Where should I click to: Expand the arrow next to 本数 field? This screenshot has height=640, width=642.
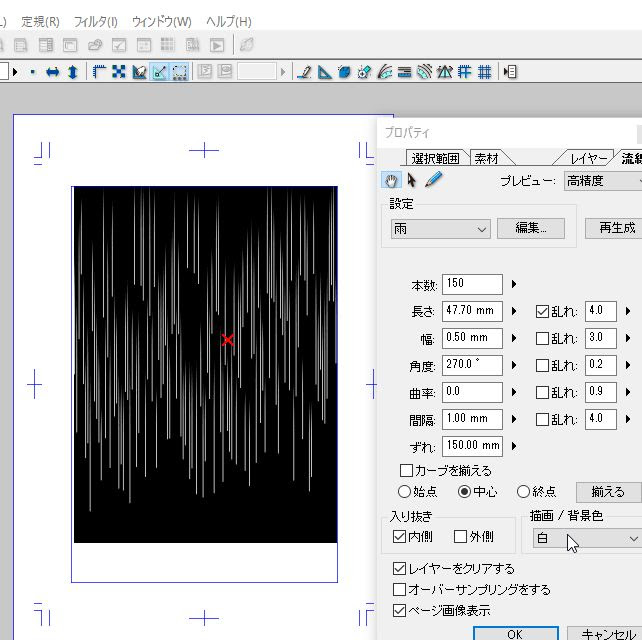click(x=514, y=284)
